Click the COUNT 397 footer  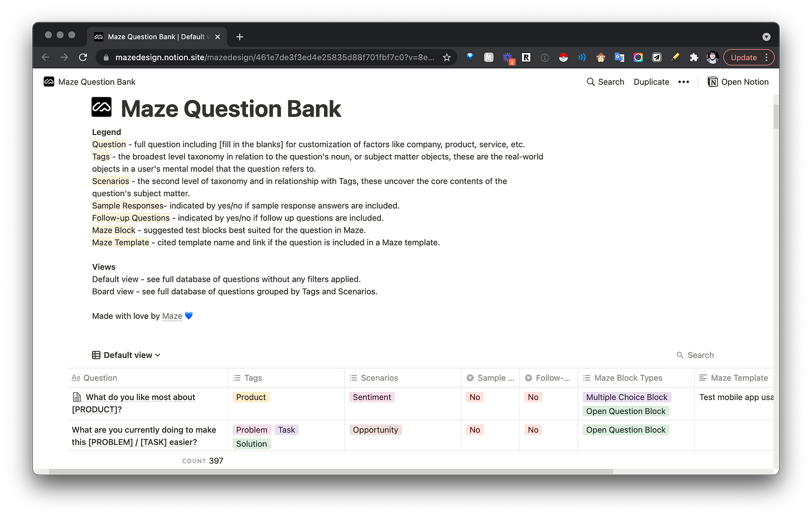202,461
